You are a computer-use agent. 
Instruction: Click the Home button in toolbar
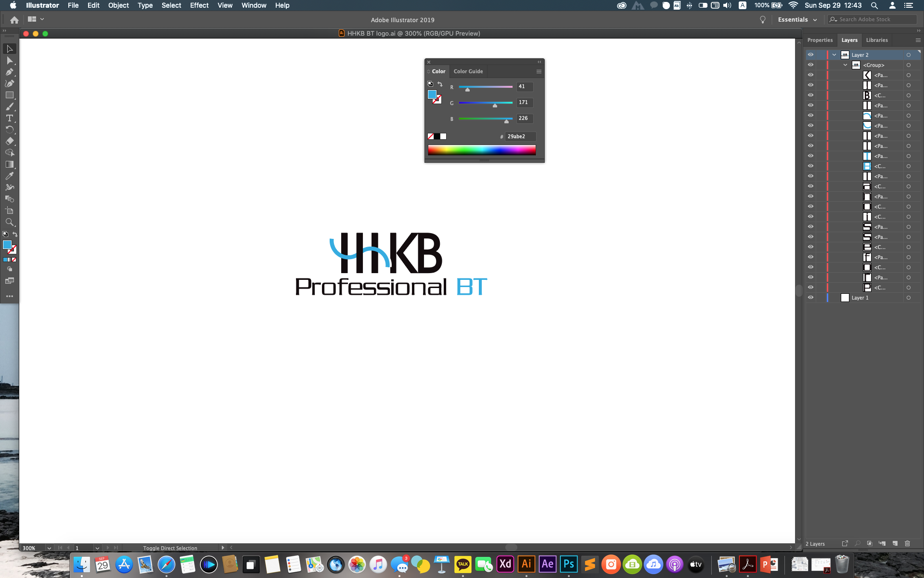pos(14,20)
